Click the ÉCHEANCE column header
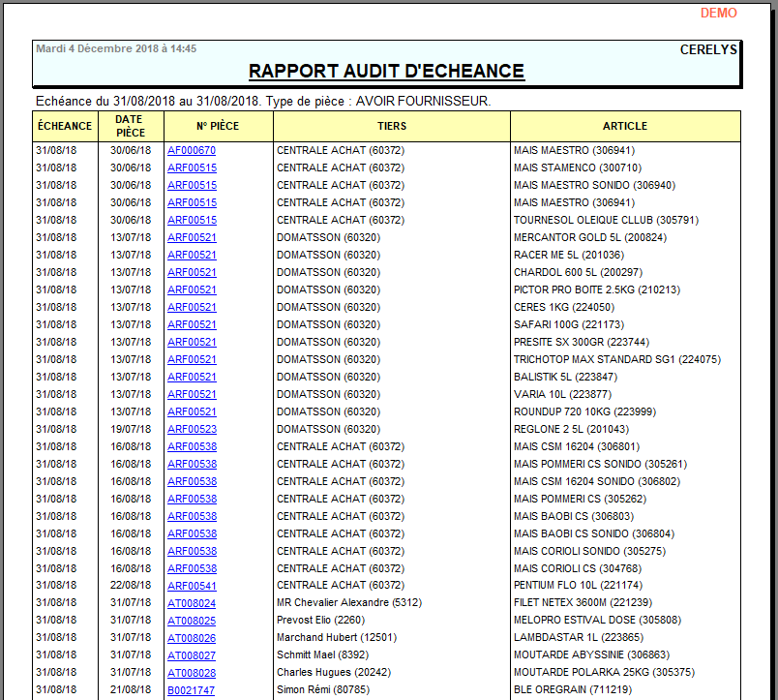This screenshot has height=700, width=778. [65, 126]
